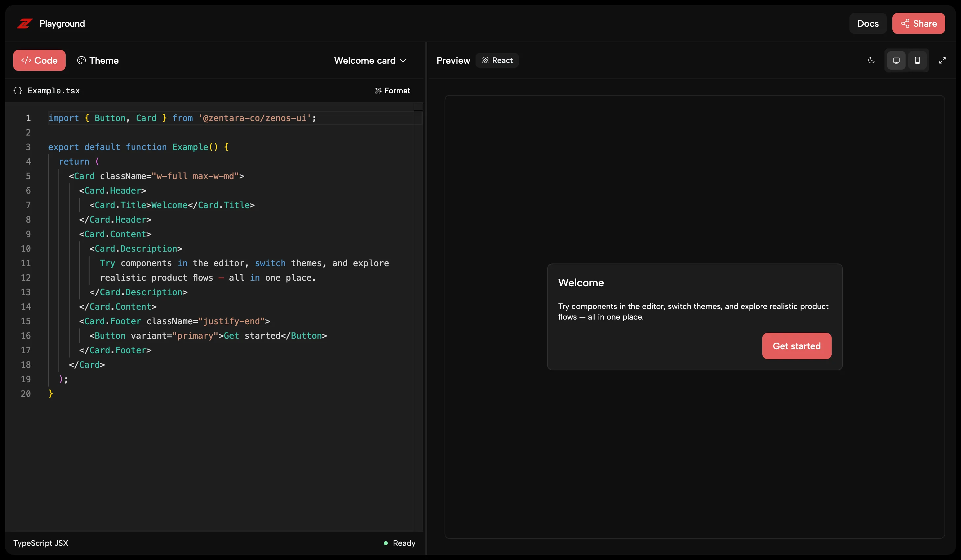Click the palette icon on Theme tab
The height and width of the screenshot is (560, 961).
(x=81, y=60)
